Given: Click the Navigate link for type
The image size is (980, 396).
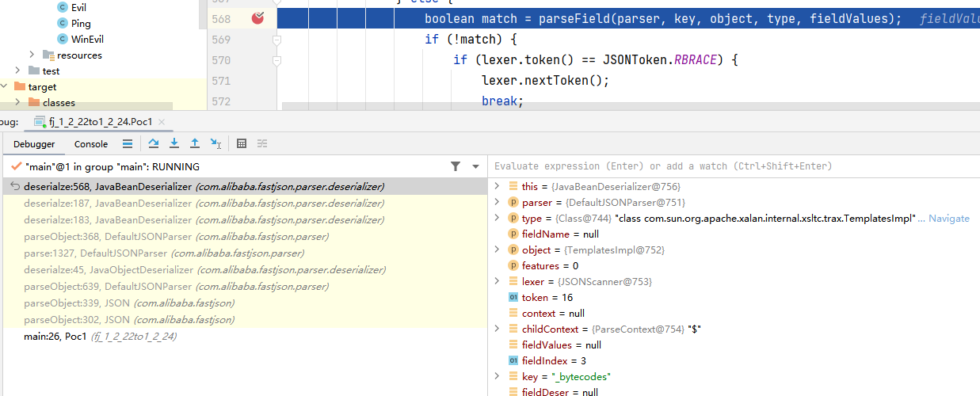Looking at the screenshot, I should click(x=948, y=218).
